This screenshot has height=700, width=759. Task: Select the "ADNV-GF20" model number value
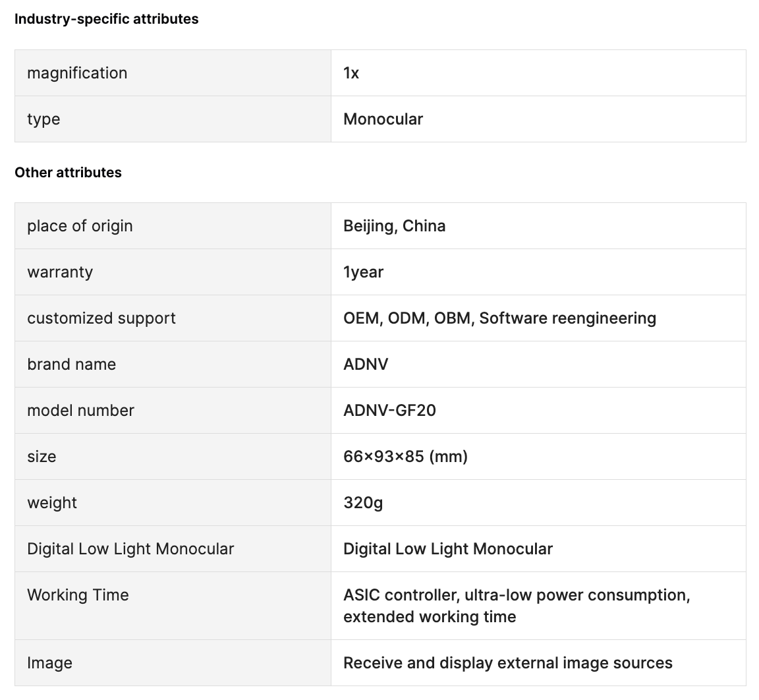tap(389, 411)
